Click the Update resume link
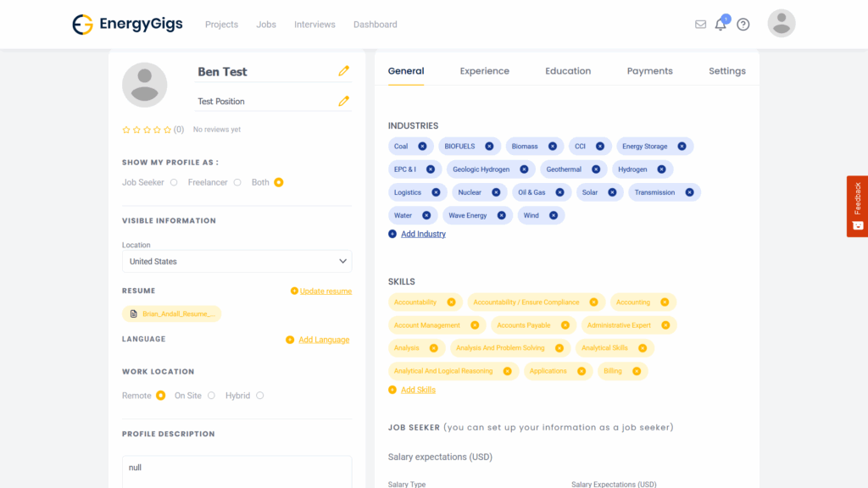Image resolution: width=868 pixels, height=488 pixels. (x=325, y=291)
